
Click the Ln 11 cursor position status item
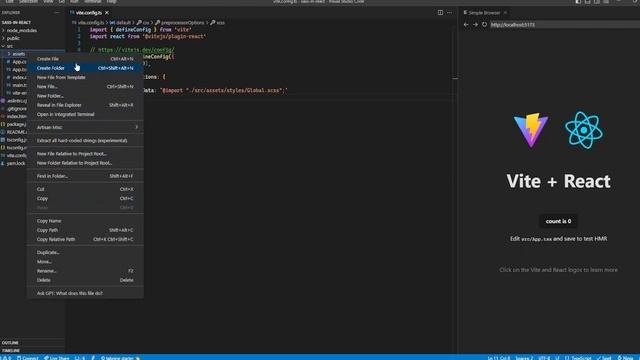point(498,358)
